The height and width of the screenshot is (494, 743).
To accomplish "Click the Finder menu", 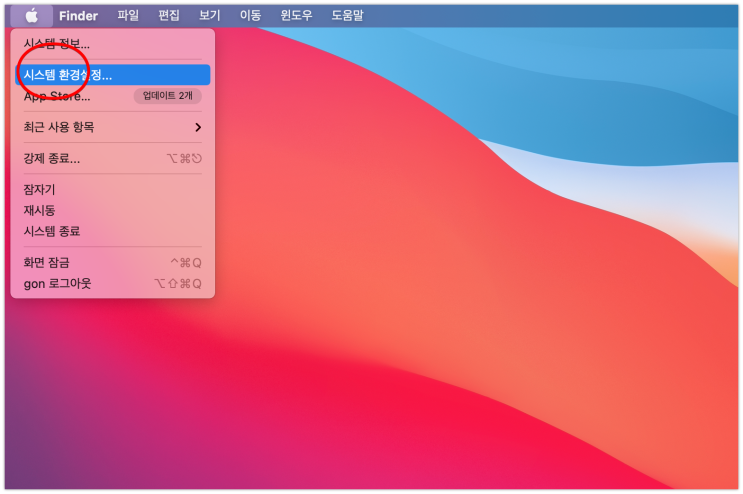I will point(78,16).
